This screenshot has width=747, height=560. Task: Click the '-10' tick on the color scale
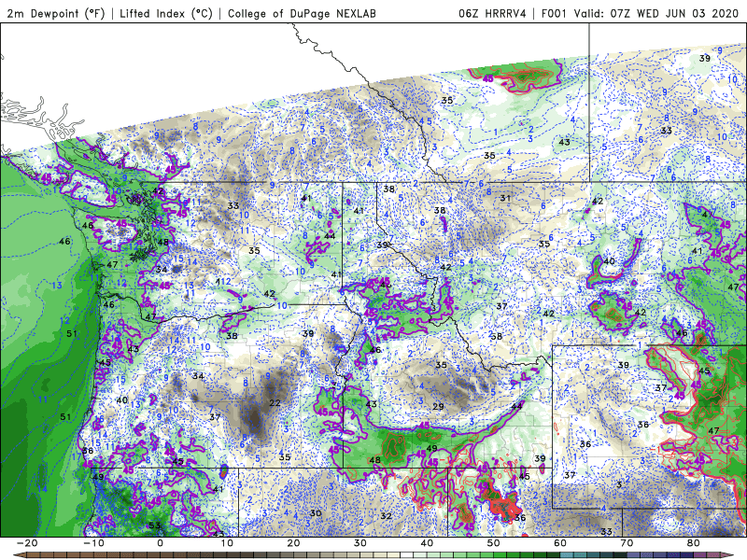click(x=93, y=543)
